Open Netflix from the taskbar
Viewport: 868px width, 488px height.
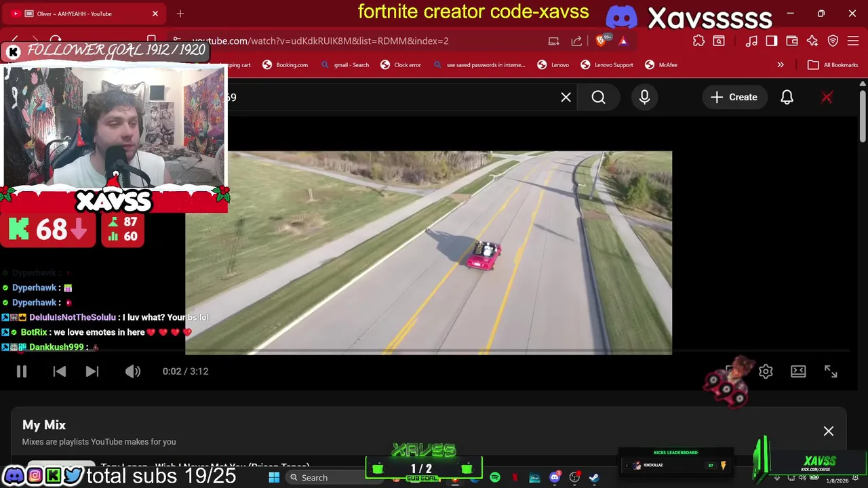pyautogui.click(x=515, y=477)
